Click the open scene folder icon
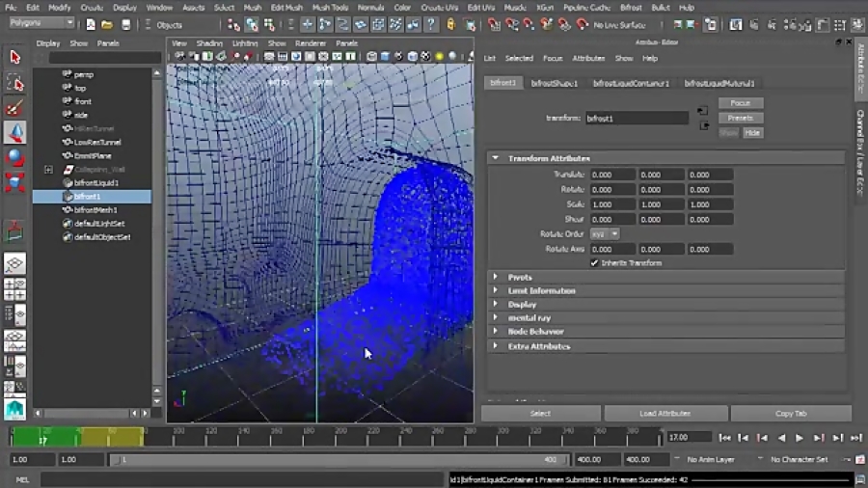This screenshot has height=488, width=868. tap(107, 24)
